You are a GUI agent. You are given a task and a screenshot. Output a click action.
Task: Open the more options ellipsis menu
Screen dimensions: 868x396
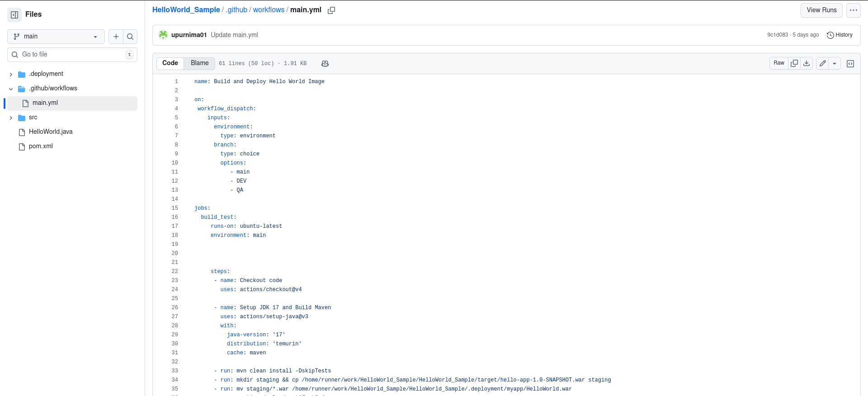click(x=854, y=10)
